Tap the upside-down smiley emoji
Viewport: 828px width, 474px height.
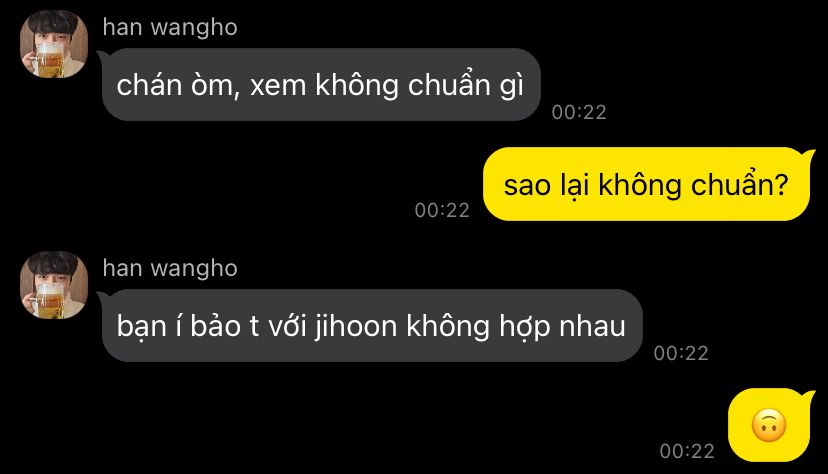point(769,424)
